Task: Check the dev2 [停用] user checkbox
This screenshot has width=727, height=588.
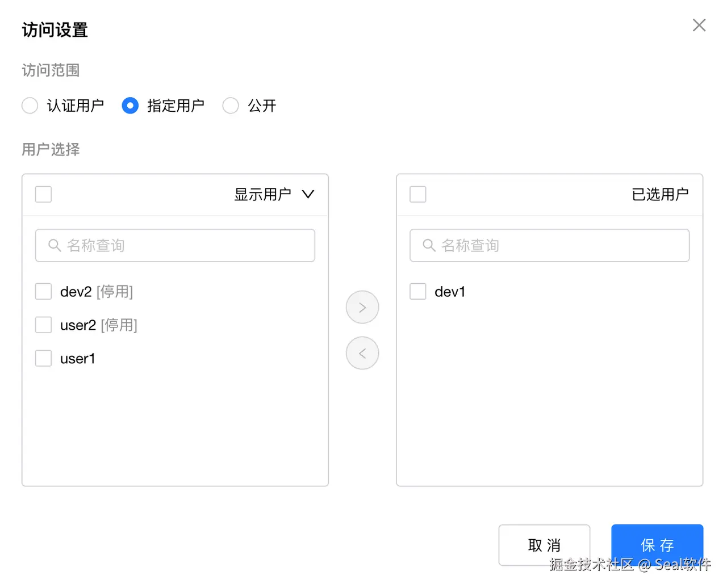Action: click(44, 292)
